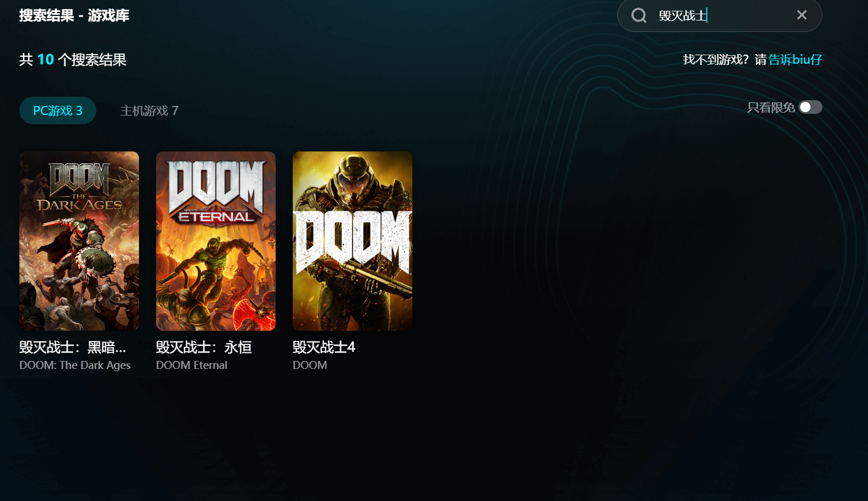This screenshot has width=868, height=501.
Task: Click the DOOM Eternal subtitle text
Action: 191,366
